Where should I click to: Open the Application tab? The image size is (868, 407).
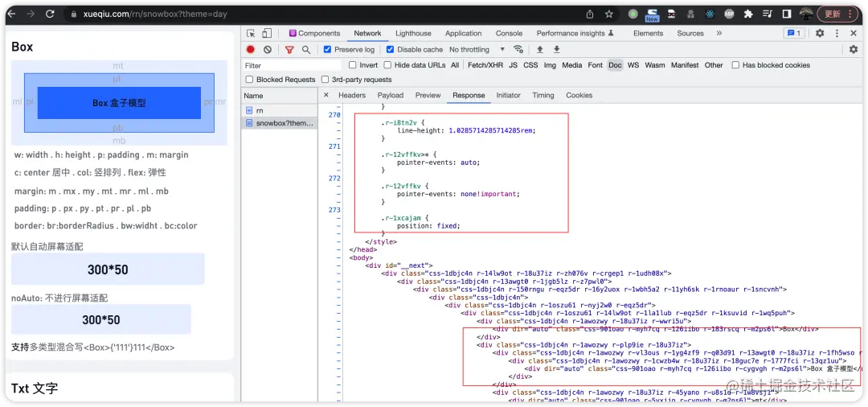(x=464, y=33)
